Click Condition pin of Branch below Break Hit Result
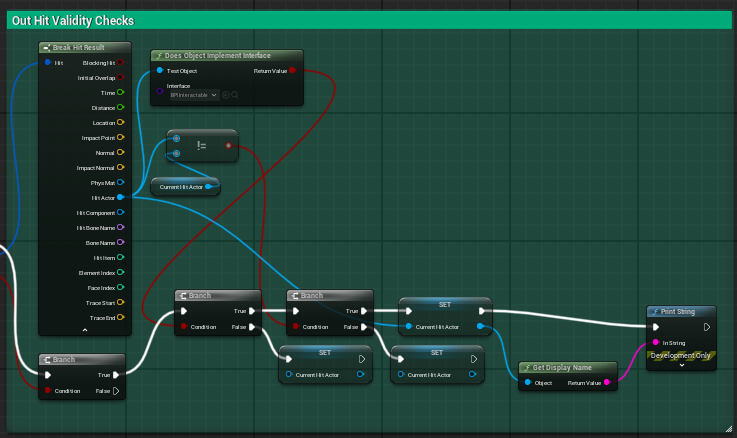Image resolution: width=737 pixels, height=438 pixels. tap(48, 391)
